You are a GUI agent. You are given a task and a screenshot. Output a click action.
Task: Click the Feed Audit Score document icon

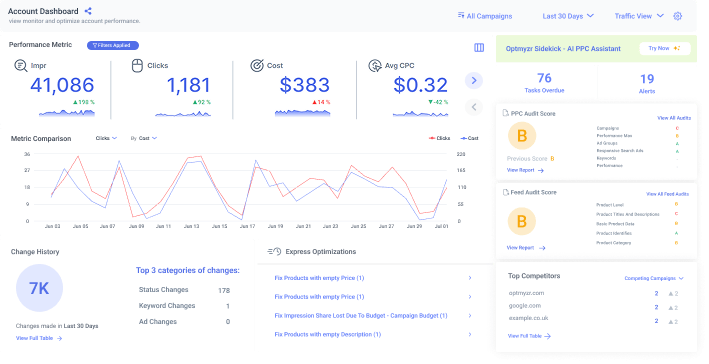pos(506,192)
